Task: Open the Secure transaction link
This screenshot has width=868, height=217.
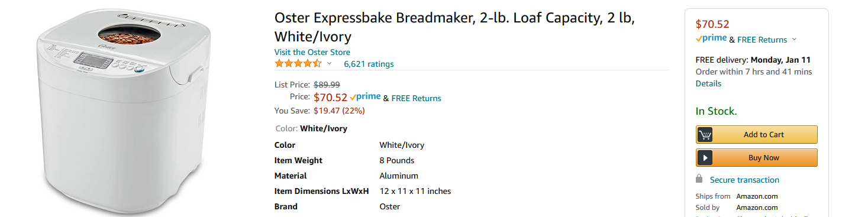Action: click(x=744, y=180)
